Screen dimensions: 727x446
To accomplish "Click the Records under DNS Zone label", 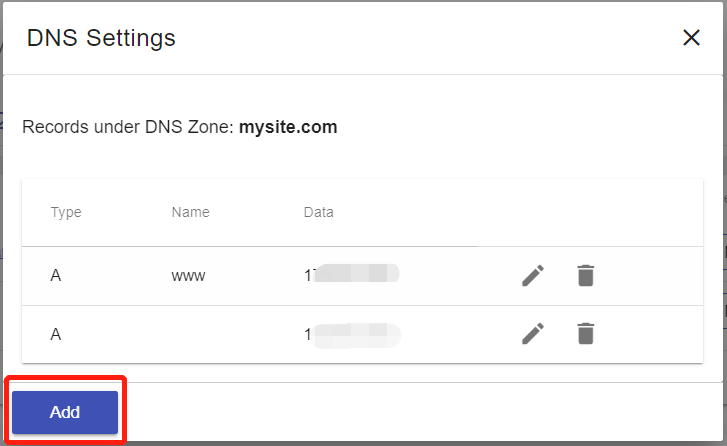I will 128,127.
